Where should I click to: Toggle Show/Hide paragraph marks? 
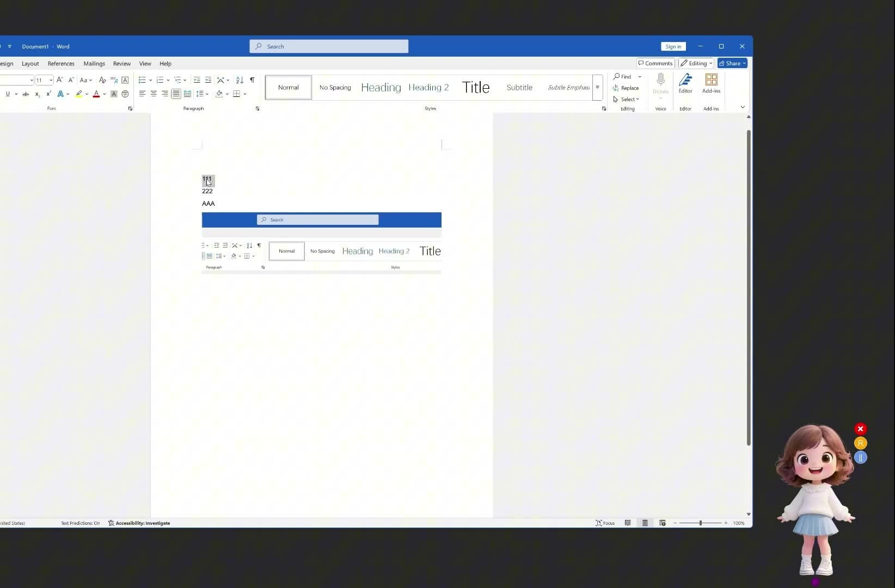click(252, 80)
